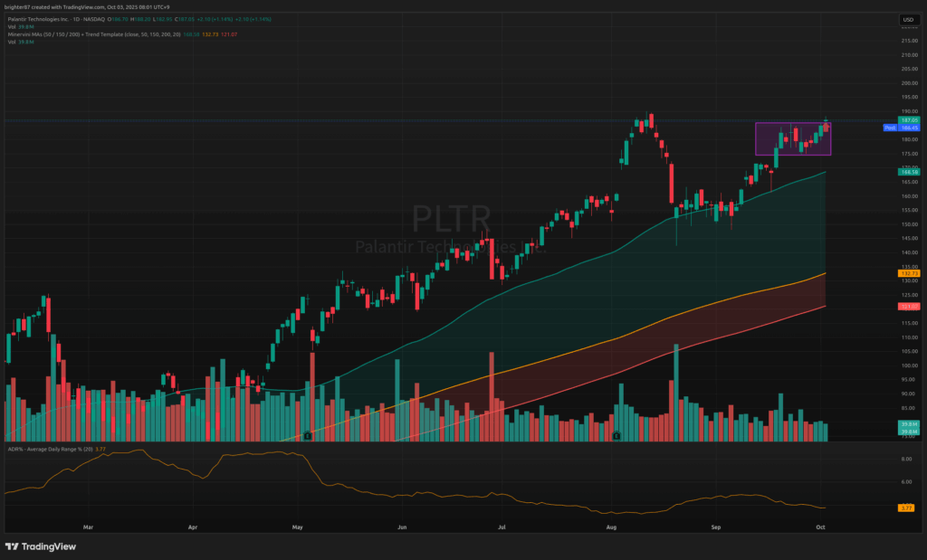Click the earnings 'E' marker near May
Image resolution: width=927 pixels, height=560 pixels.
click(x=310, y=435)
